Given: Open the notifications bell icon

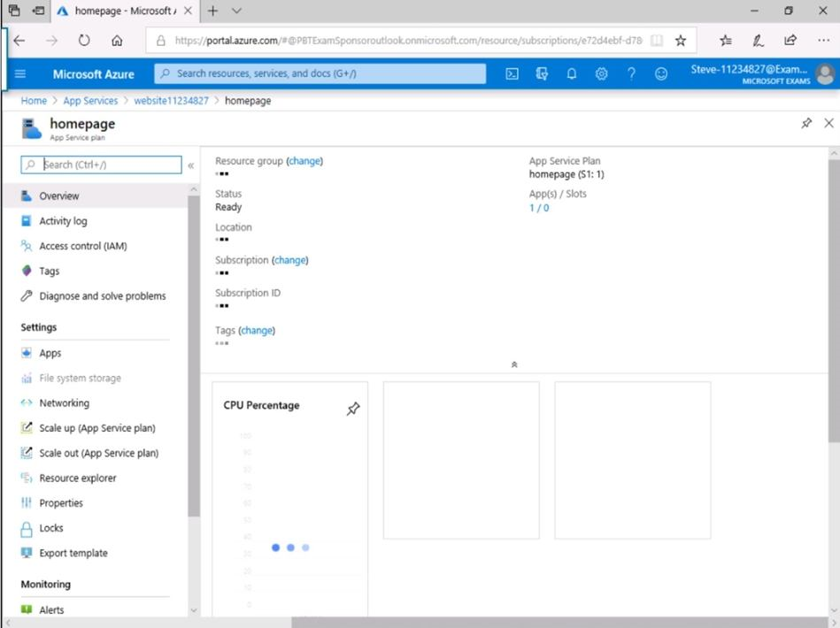Looking at the screenshot, I should [x=572, y=74].
